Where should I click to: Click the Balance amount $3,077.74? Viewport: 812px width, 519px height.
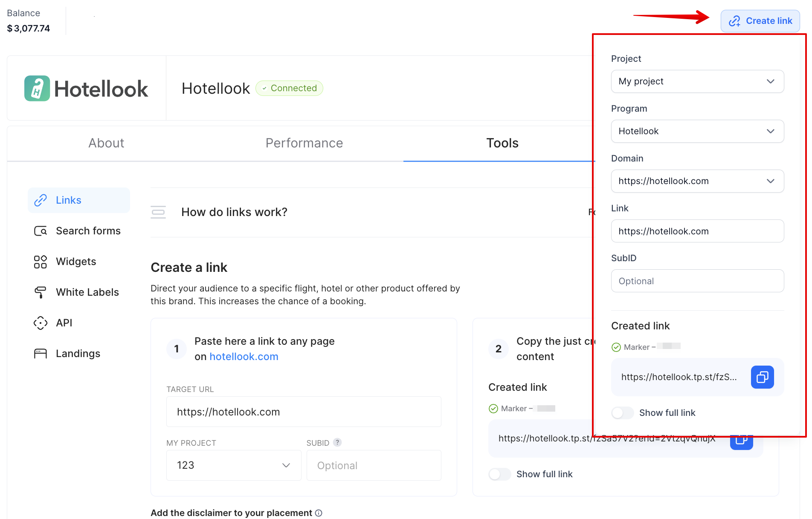29,29
